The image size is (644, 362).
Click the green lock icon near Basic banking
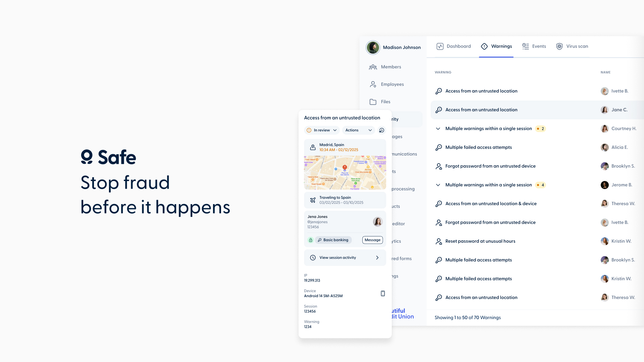point(311,240)
